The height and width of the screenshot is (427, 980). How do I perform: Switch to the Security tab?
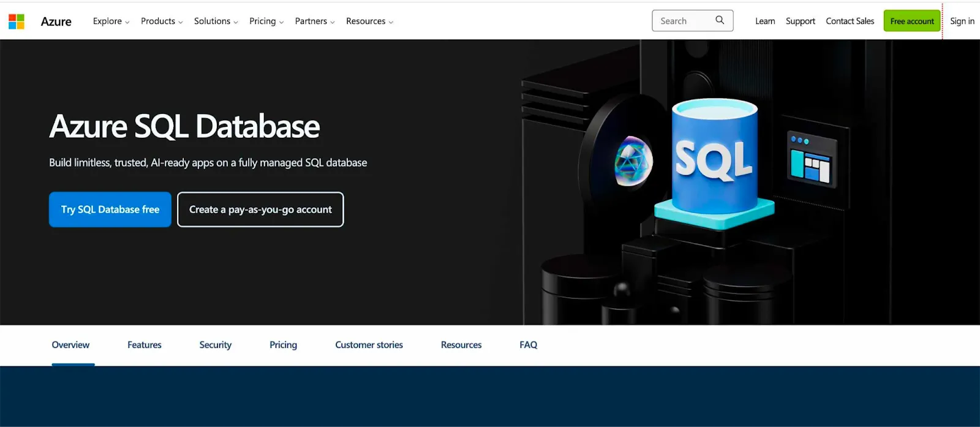pos(216,345)
